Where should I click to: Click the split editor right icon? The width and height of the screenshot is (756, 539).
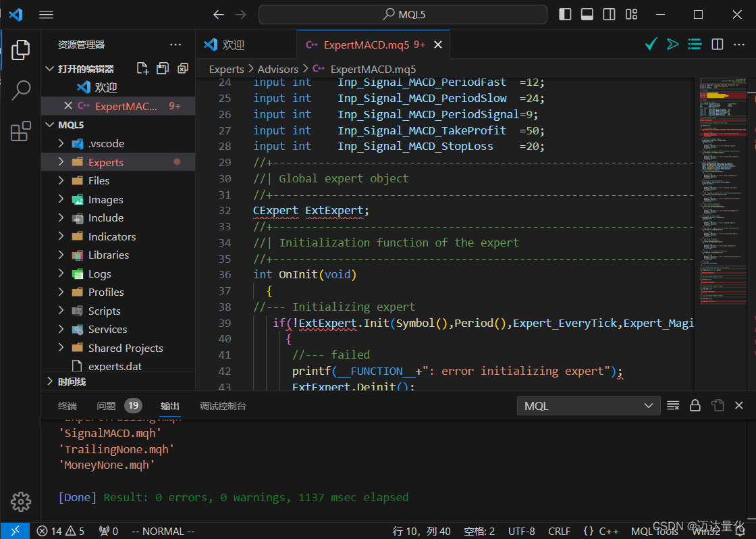click(718, 45)
